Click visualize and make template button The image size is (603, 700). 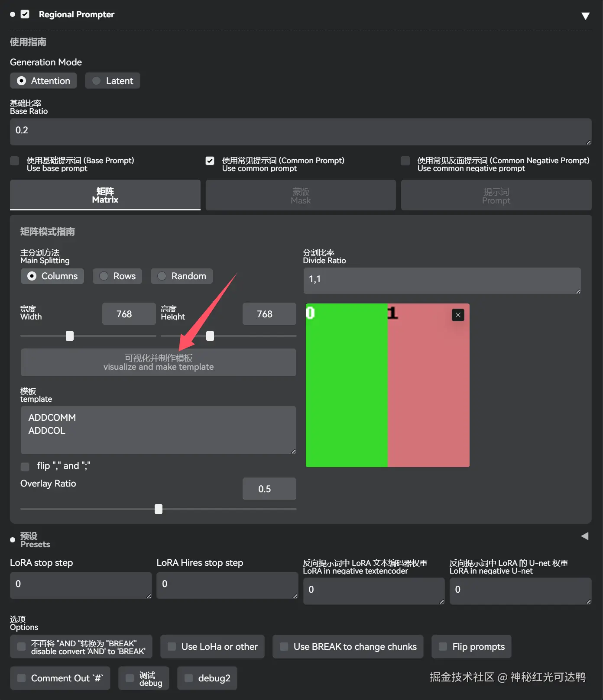pos(159,362)
